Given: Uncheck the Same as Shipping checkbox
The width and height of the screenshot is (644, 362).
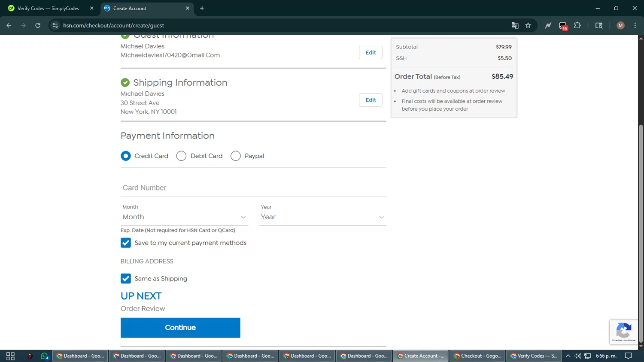Looking at the screenshot, I should (126, 279).
